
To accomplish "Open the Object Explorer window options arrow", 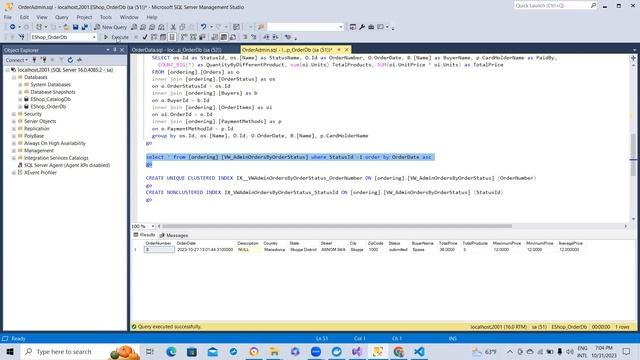I will pos(108,50).
